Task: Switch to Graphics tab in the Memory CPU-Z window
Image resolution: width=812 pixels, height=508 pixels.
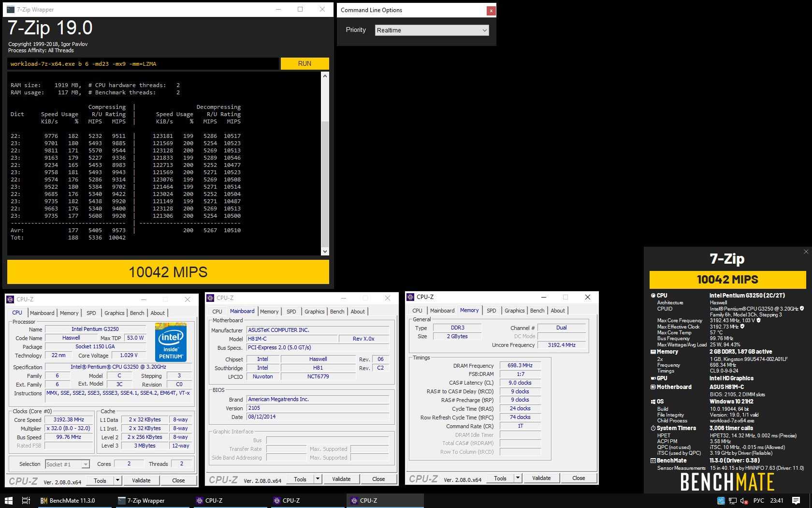Action: tap(515, 311)
